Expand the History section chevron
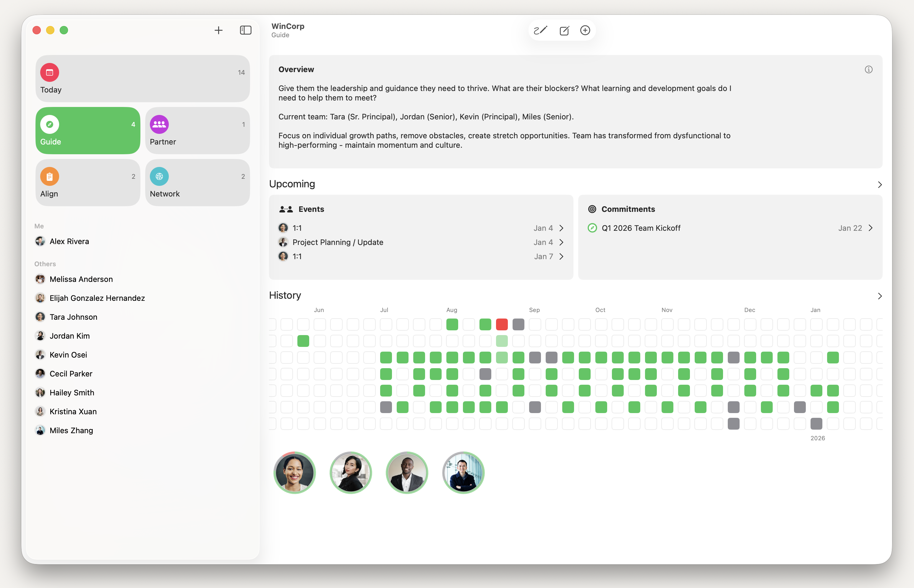This screenshot has height=588, width=914. (880, 296)
